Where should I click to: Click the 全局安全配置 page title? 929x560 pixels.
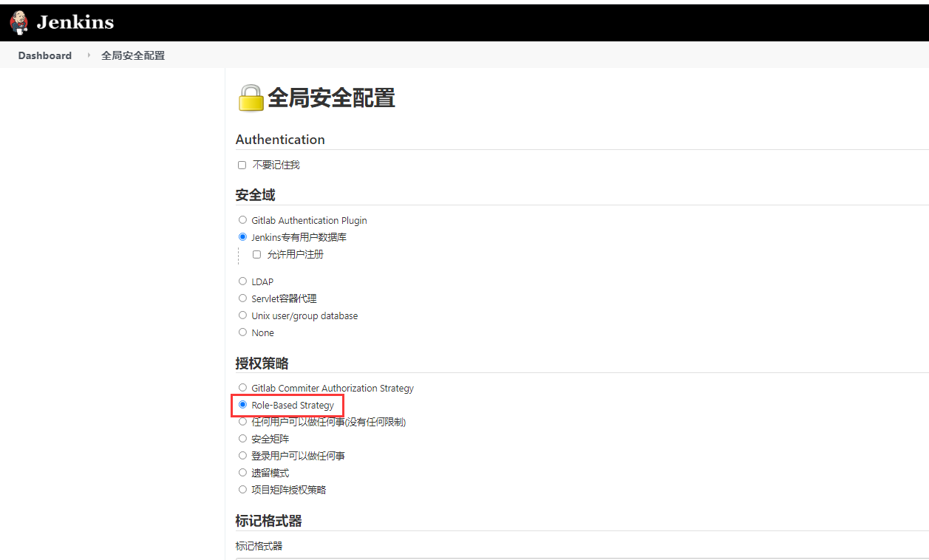(331, 98)
